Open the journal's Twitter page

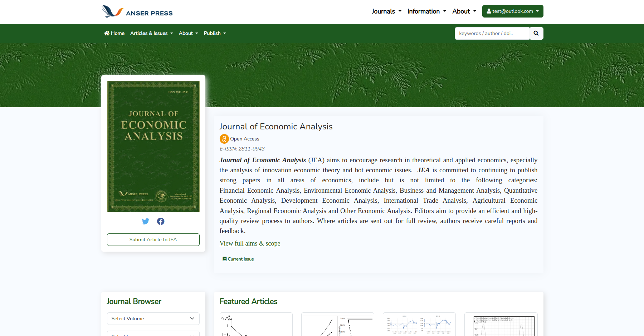click(x=146, y=221)
